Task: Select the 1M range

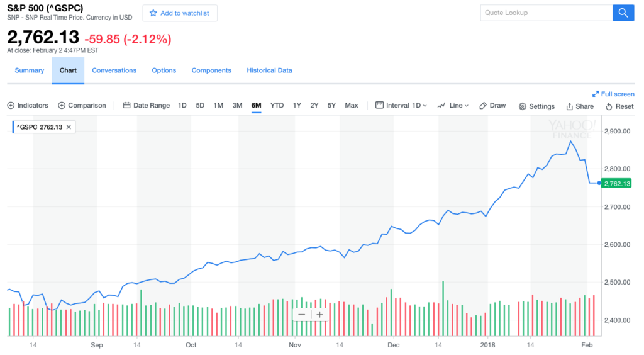Action: point(218,106)
